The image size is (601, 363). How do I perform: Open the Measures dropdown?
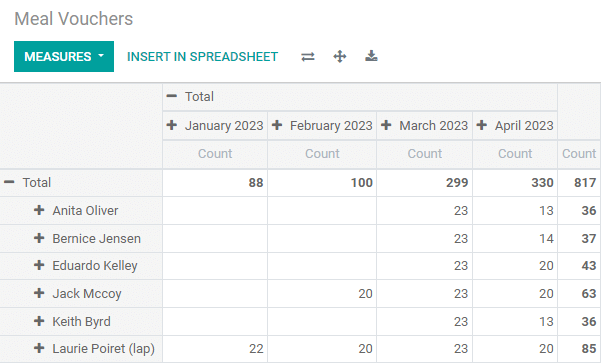pyautogui.click(x=64, y=56)
